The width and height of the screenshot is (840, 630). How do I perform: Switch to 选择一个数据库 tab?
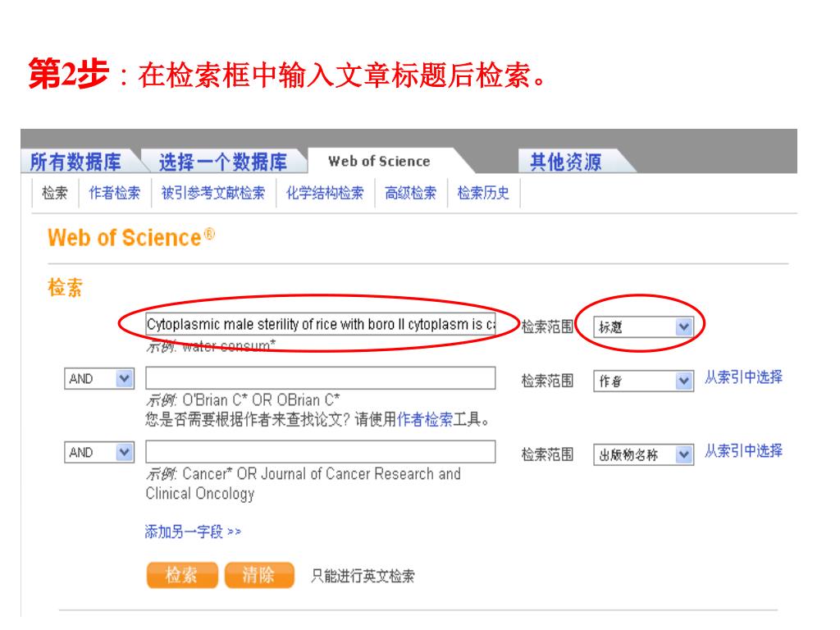point(223,162)
